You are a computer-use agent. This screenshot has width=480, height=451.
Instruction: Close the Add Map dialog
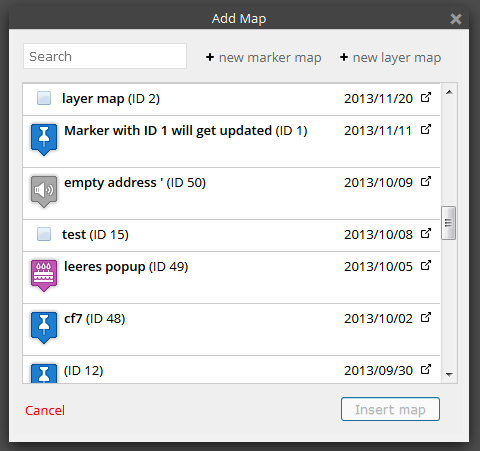point(456,19)
